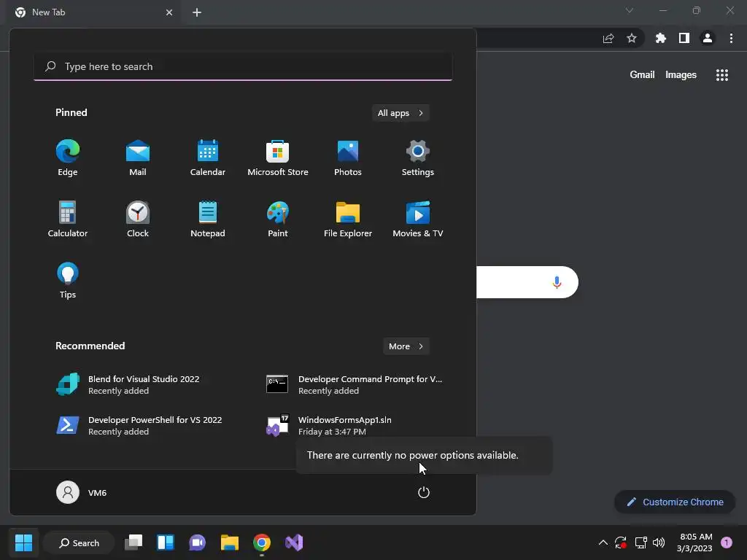Click the Windows Start button
Image resolution: width=747 pixels, height=560 pixels.
23,542
